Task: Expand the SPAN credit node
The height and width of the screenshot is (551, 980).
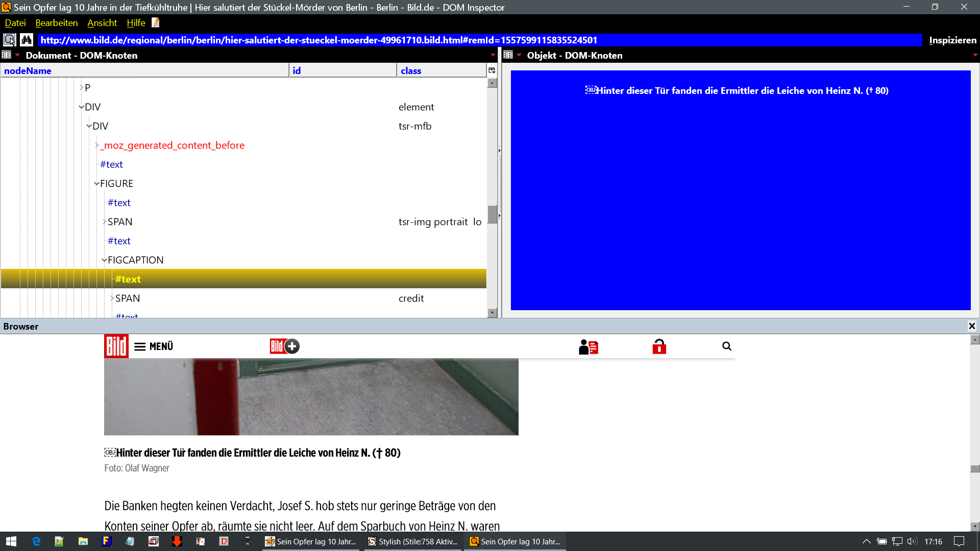Action: (x=112, y=298)
